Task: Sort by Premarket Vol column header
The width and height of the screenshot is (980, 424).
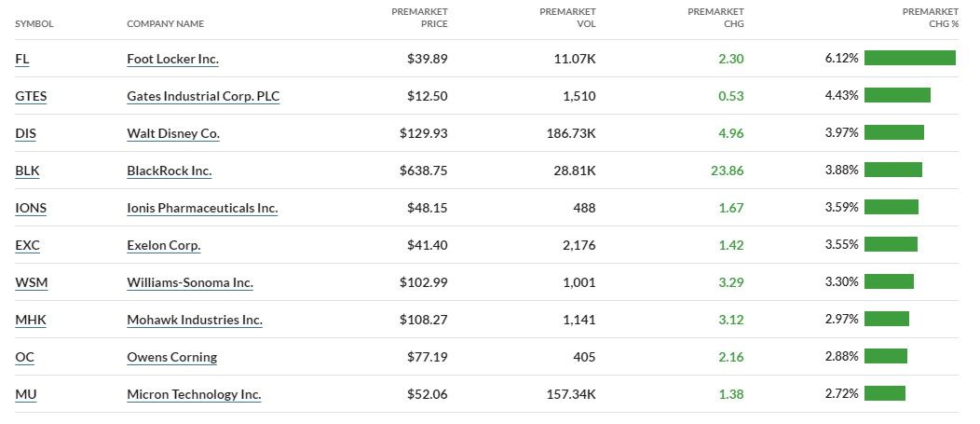Action: pyautogui.click(x=567, y=18)
